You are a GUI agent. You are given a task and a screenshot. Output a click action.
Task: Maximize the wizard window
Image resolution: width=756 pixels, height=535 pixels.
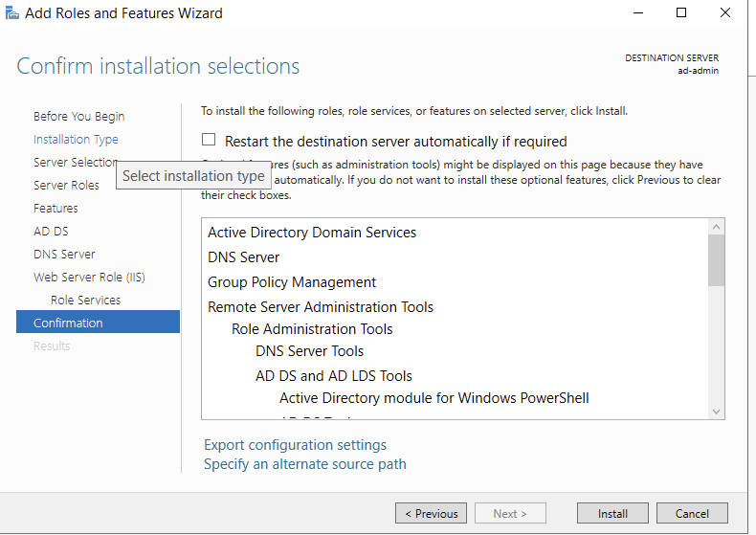click(x=681, y=13)
